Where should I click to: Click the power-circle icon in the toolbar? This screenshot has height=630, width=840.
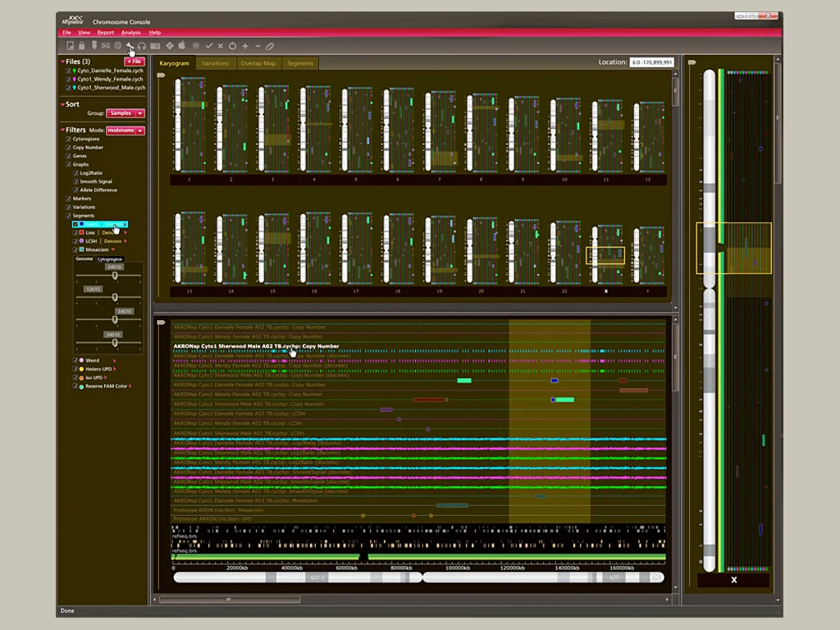[232, 46]
